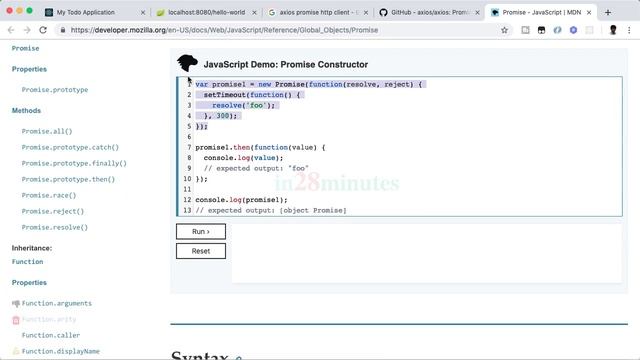Click the greyed-out extension icon

click(x=589, y=30)
